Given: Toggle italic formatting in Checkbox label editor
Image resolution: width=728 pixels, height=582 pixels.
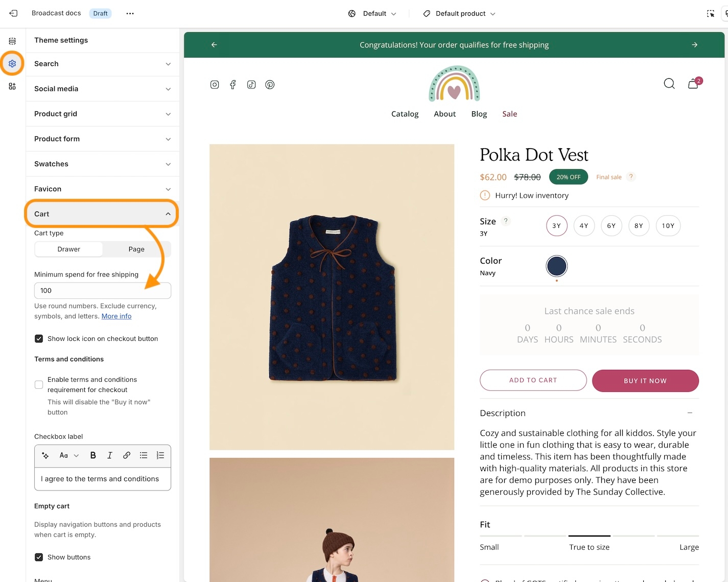Looking at the screenshot, I should tap(109, 455).
